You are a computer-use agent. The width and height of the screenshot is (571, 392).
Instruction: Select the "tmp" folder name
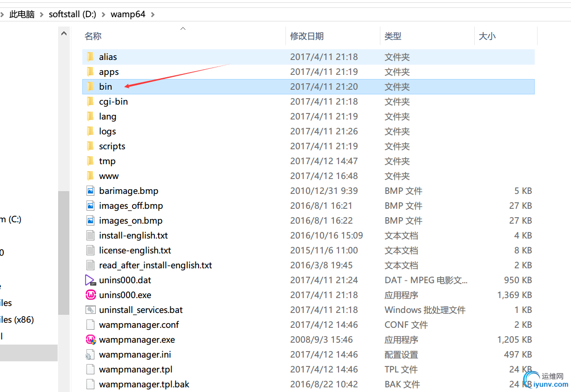pyautogui.click(x=107, y=161)
